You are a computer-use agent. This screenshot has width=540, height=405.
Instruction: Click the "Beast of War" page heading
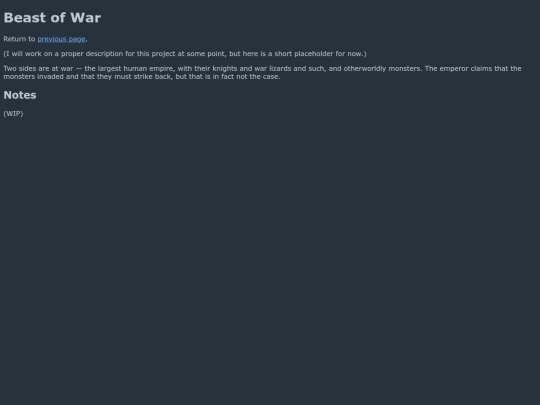tap(52, 18)
